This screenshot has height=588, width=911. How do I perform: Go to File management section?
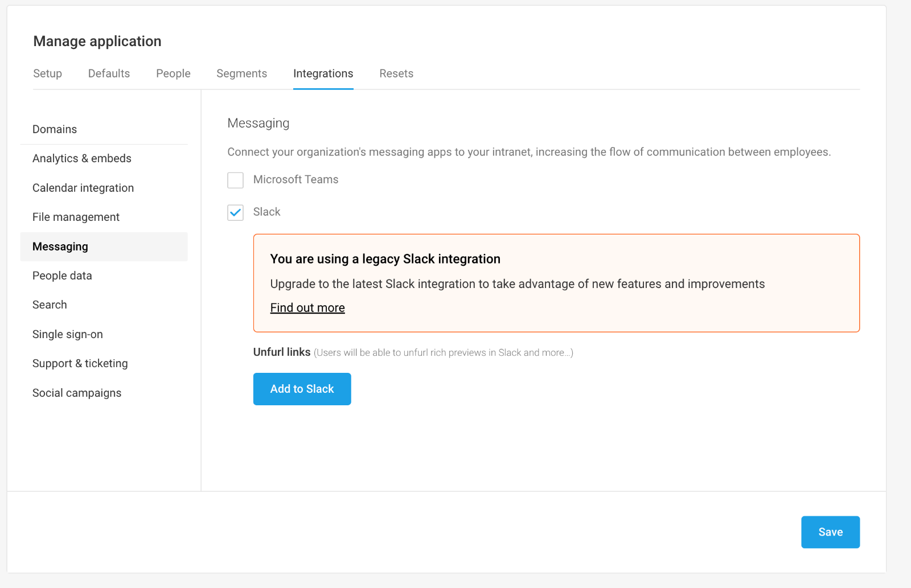(x=104, y=217)
